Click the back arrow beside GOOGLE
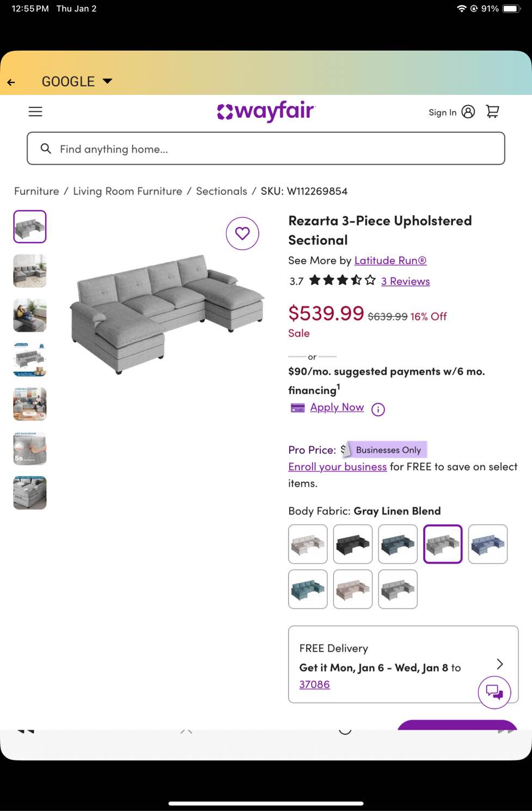Viewport: 532px width, 811px height. (x=11, y=82)
